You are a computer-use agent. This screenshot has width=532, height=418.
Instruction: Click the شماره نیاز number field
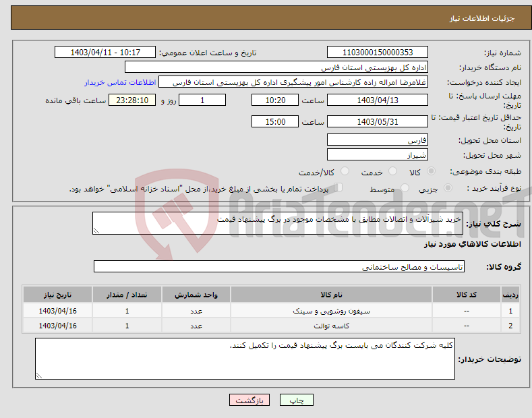378,53
